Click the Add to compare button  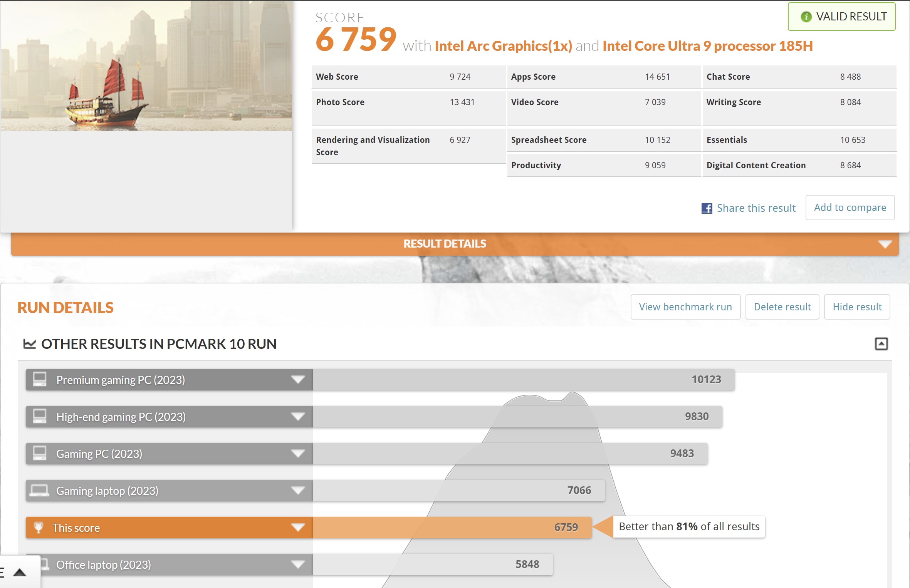tap(850, 208)
